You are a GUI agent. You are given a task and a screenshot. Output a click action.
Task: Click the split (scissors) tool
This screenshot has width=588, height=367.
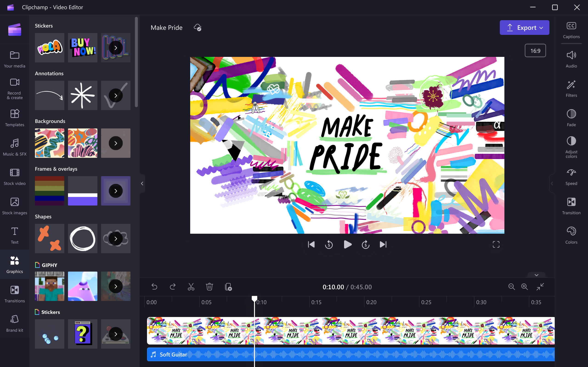click(191, 287)
